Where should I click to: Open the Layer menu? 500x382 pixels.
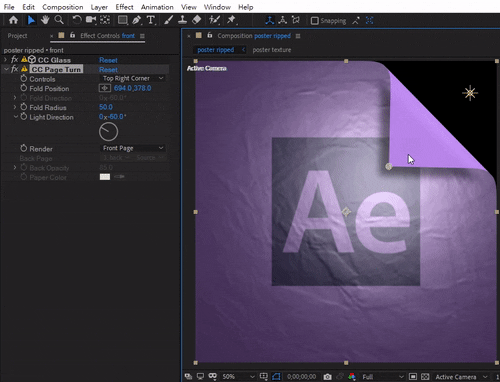(99, 7)
